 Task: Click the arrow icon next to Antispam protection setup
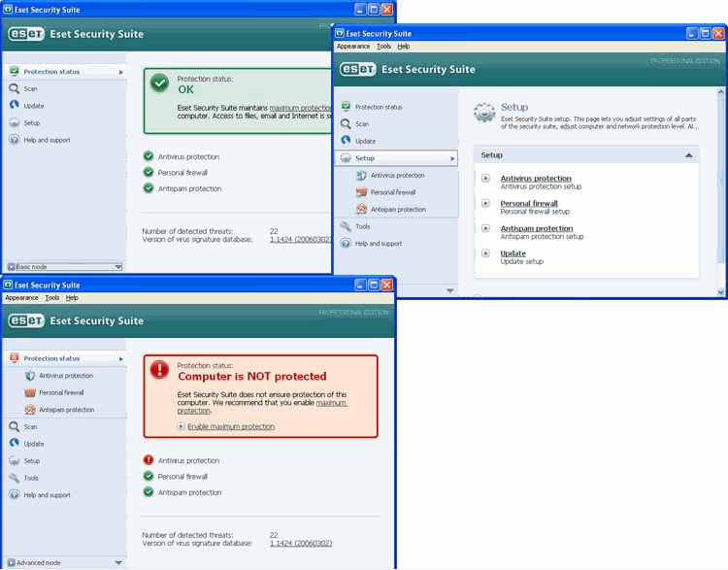pos(486,228)
